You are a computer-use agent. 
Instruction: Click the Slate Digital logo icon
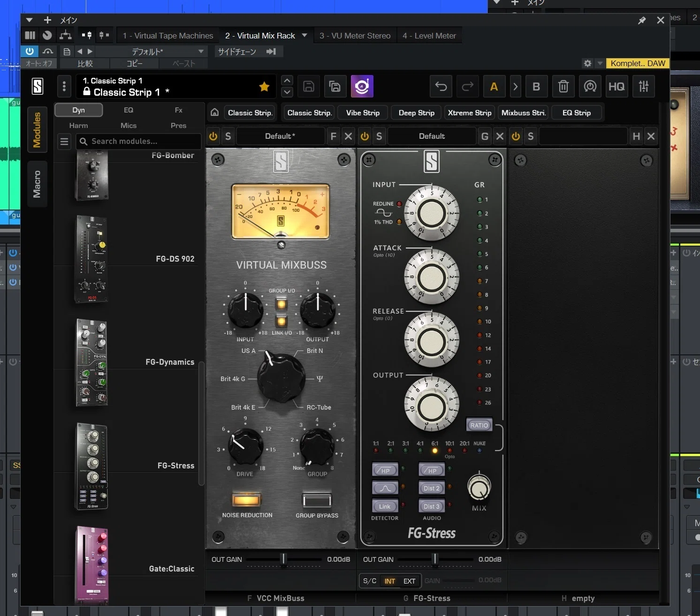coord(38,86)
